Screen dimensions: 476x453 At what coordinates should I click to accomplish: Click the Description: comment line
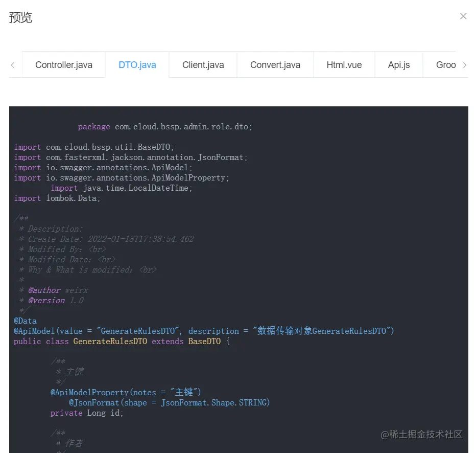pos(51,229)
